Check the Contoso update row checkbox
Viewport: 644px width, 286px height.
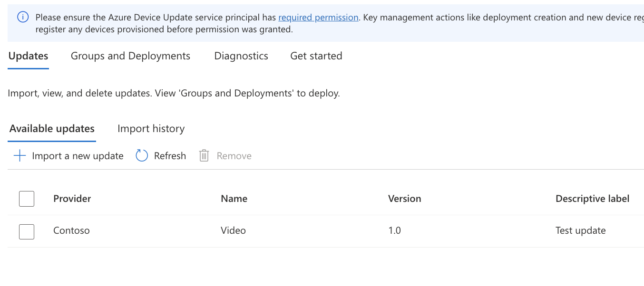point(27,231)
